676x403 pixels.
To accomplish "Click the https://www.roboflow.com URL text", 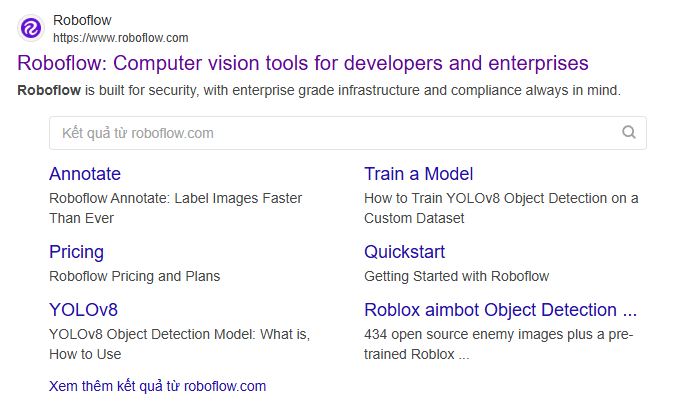I will 120,38.
